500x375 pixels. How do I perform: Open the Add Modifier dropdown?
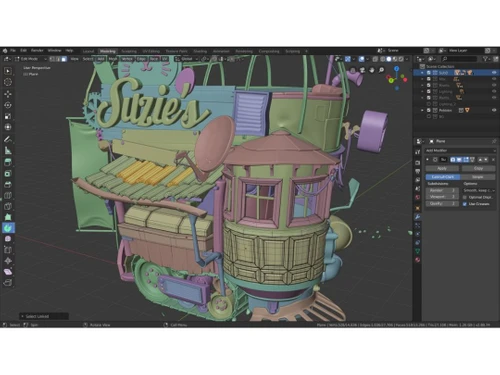click(460, 151)
